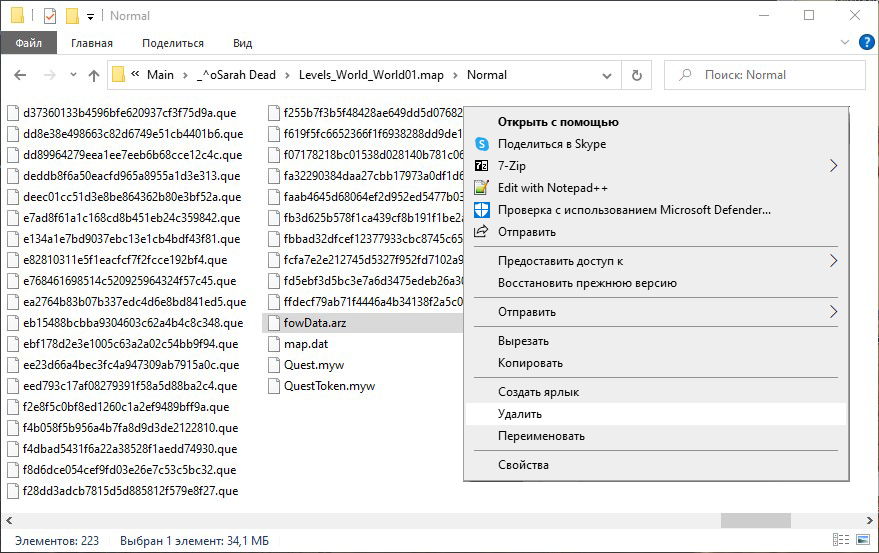Open the address bar history dropdown
The width and height of the screenshot is (879, 553).
tap(609, 75)
